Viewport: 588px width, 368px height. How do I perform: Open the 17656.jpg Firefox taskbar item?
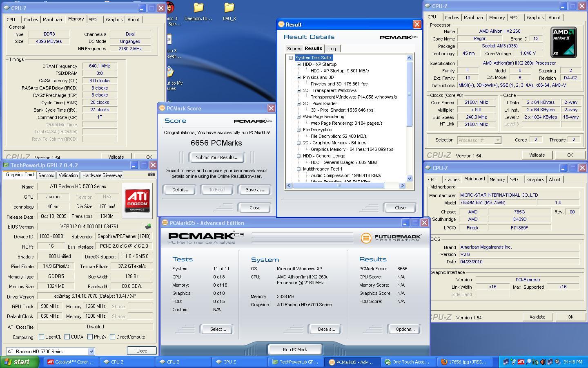coord(464,362)
